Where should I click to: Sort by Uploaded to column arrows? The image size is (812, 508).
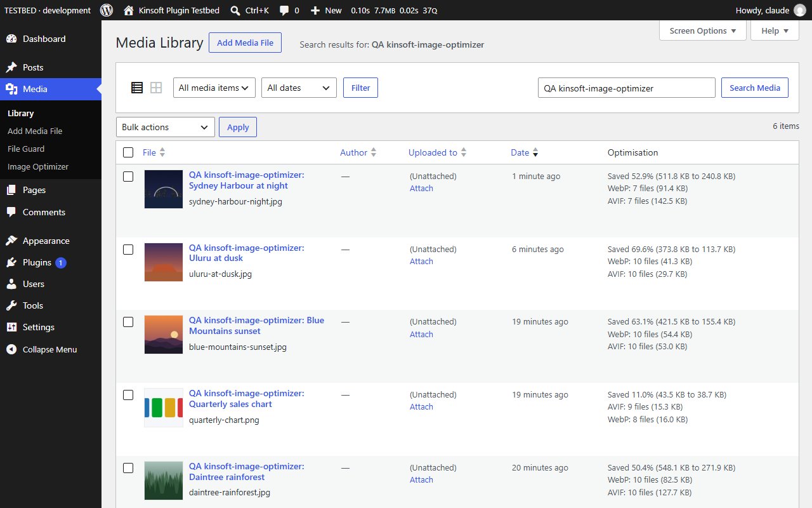coord(464,152)
